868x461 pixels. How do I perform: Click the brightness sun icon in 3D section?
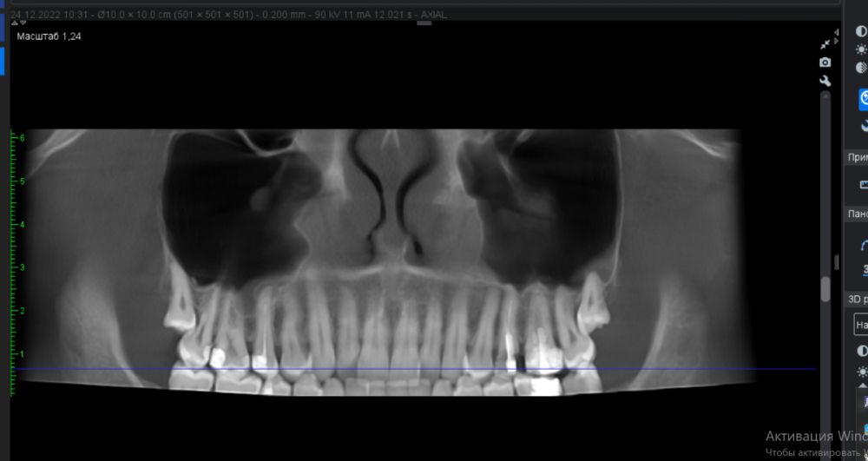(x=861, y=372)
